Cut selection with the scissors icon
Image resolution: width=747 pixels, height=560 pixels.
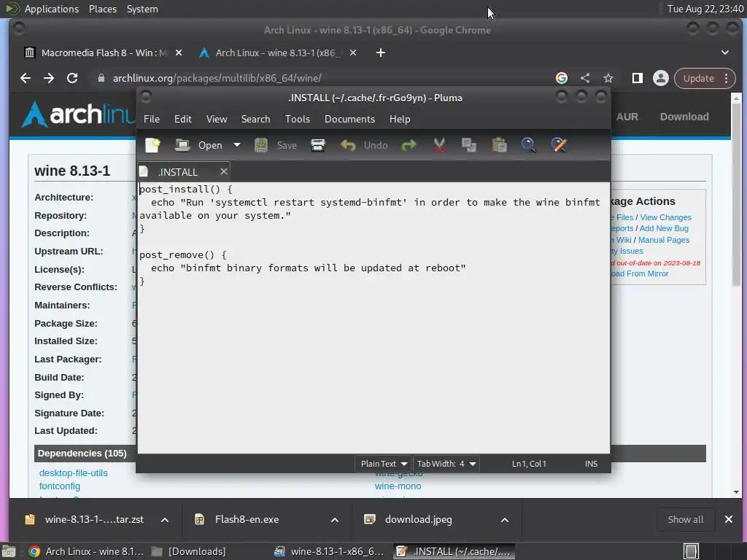pos(439,145)
